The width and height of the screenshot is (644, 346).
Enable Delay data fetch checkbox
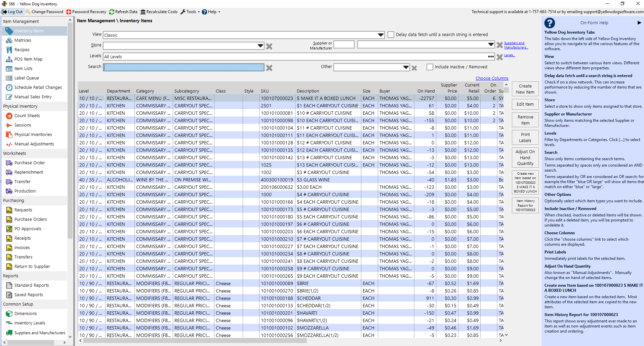(391, 35)
